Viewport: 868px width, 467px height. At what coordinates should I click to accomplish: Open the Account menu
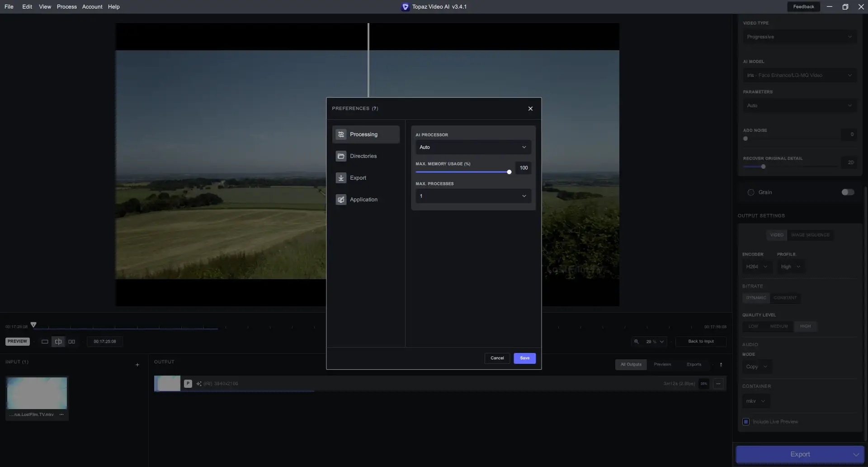pyautogui.click(x=92, y=7)
